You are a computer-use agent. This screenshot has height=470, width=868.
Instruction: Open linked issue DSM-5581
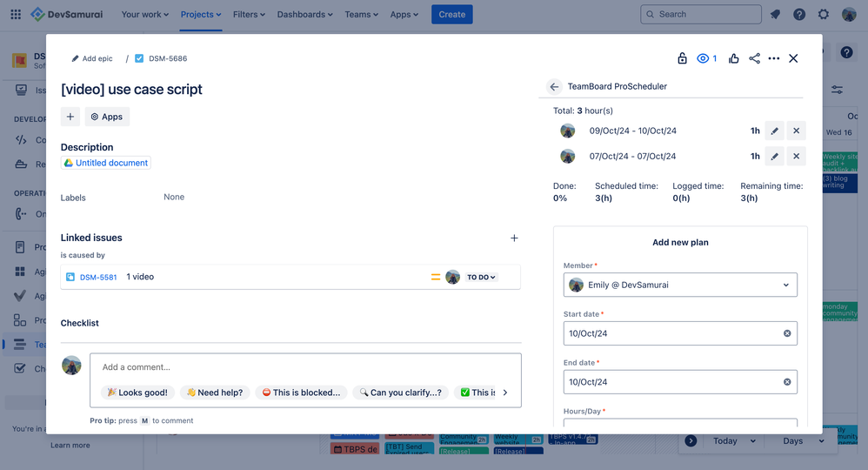(98, 277)
